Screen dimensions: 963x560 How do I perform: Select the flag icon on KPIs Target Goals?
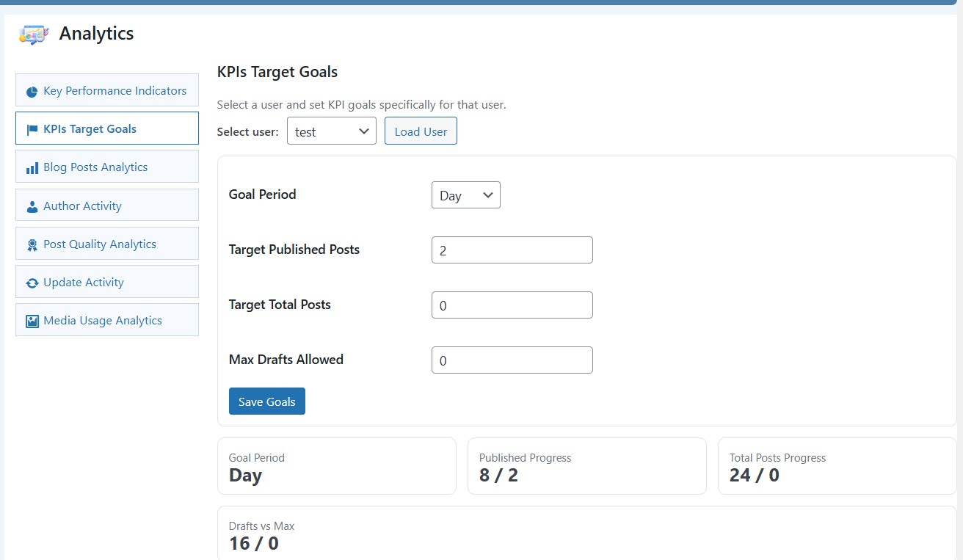(32, 128)
